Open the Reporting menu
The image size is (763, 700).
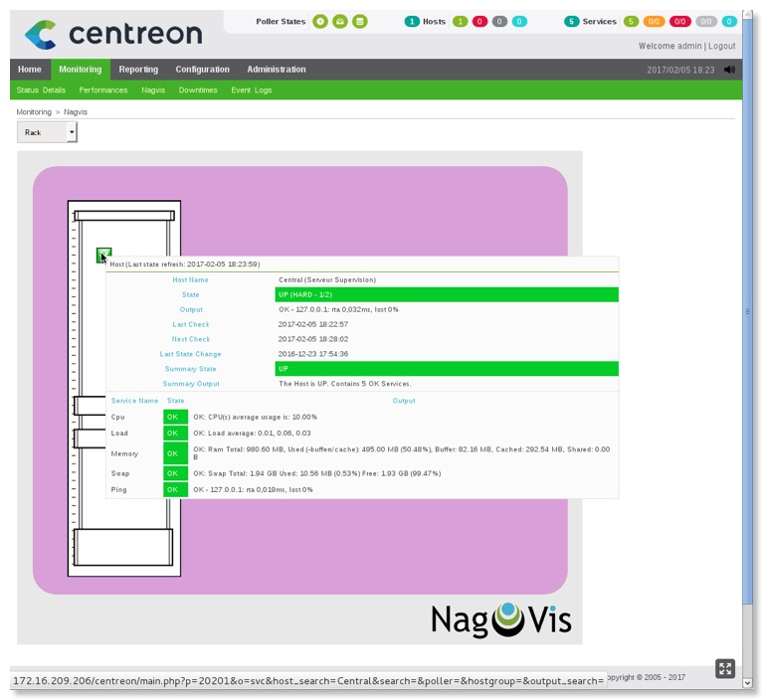pos(138,70)
